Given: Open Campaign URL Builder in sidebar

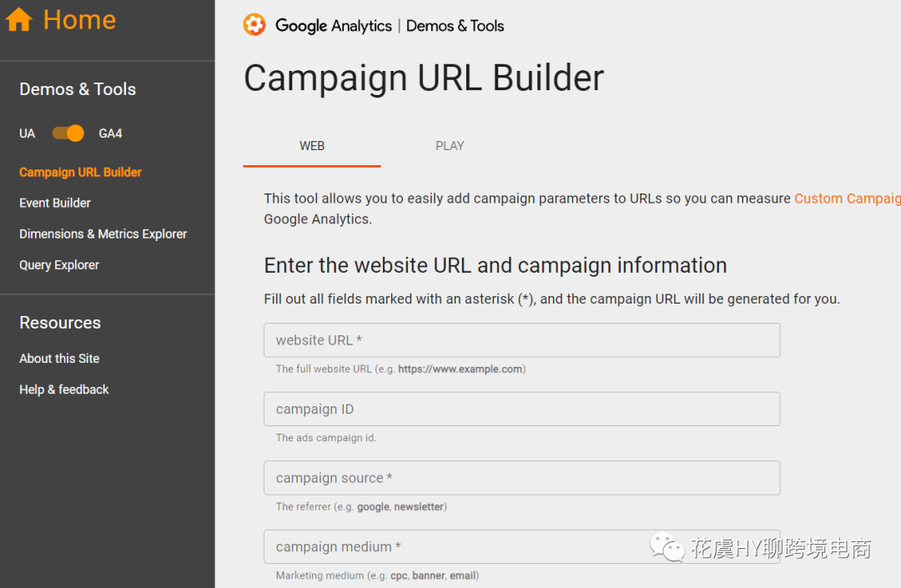Looking at the screenshot, I should pyautogui.click(x=80, y=173).
